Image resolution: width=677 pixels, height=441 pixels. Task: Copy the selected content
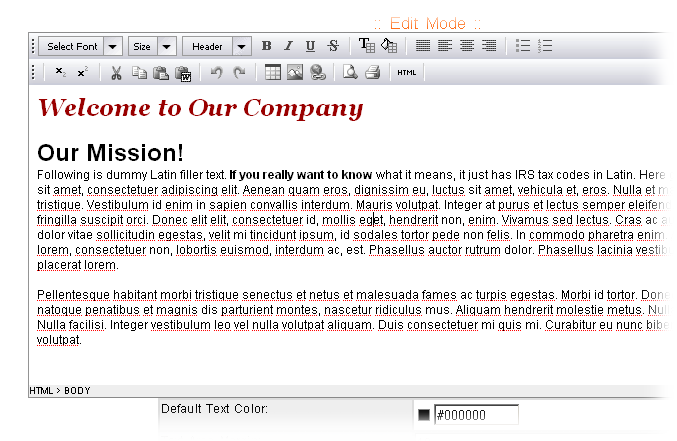139,73
